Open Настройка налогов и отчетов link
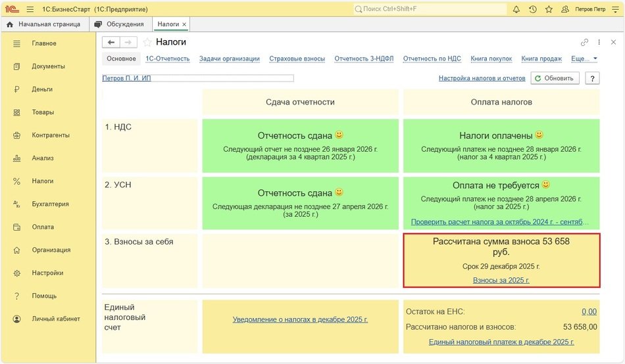This screenshot has width=625, height=364. (x=482, y=78)
